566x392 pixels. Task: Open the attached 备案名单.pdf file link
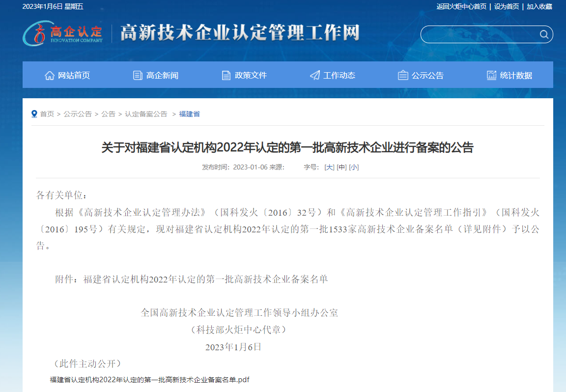pos(150,380)
